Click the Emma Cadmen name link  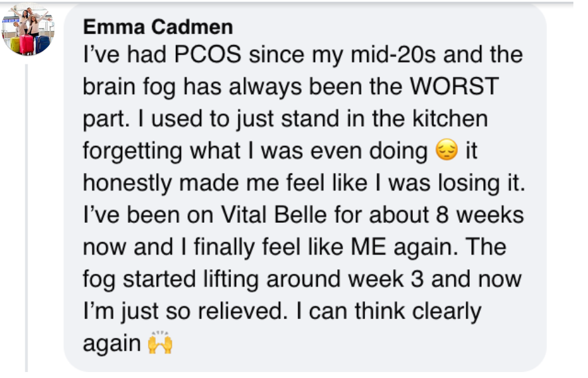pyautogui.click(x=158, y=27)
